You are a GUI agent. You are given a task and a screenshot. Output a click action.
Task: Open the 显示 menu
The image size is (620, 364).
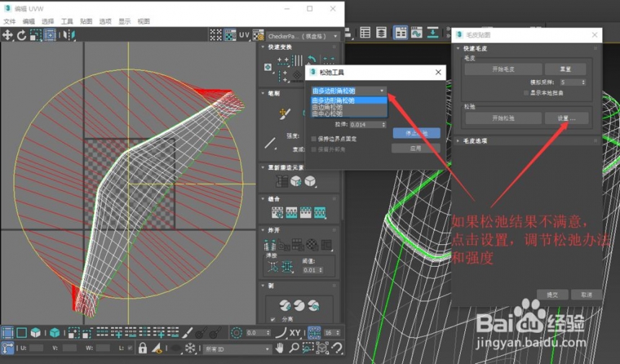click(x=125, y=22)
